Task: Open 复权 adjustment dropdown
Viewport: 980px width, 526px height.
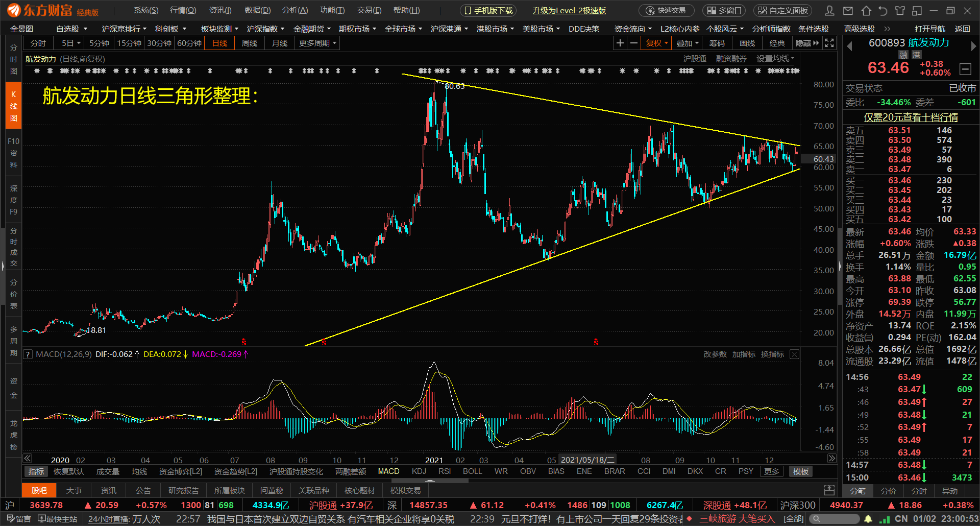Action: coord(657,43)
